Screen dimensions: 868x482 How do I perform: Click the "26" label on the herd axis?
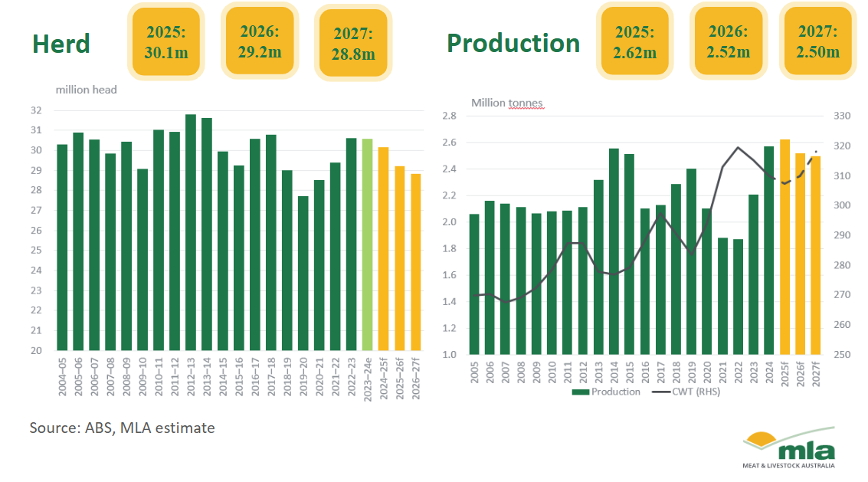(36, 231)
